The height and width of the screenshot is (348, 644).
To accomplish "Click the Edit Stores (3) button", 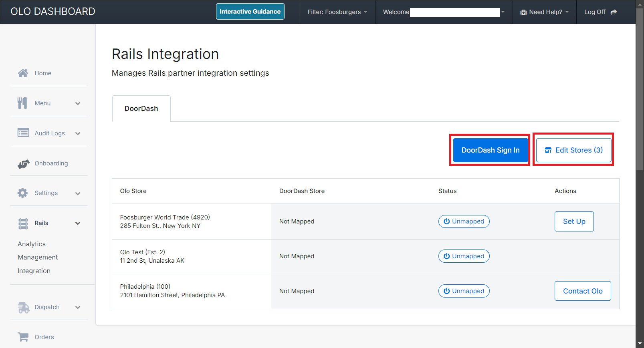I will click(x=574, y=150).
